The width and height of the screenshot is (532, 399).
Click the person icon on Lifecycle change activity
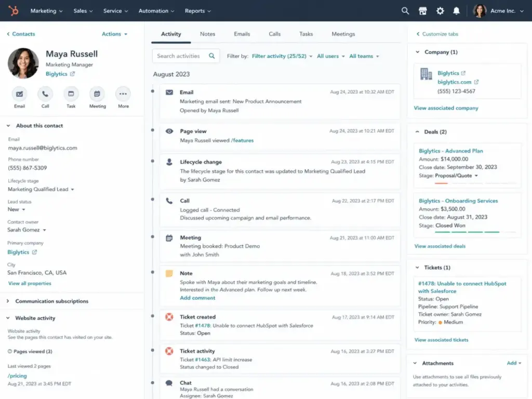point(169,162)
